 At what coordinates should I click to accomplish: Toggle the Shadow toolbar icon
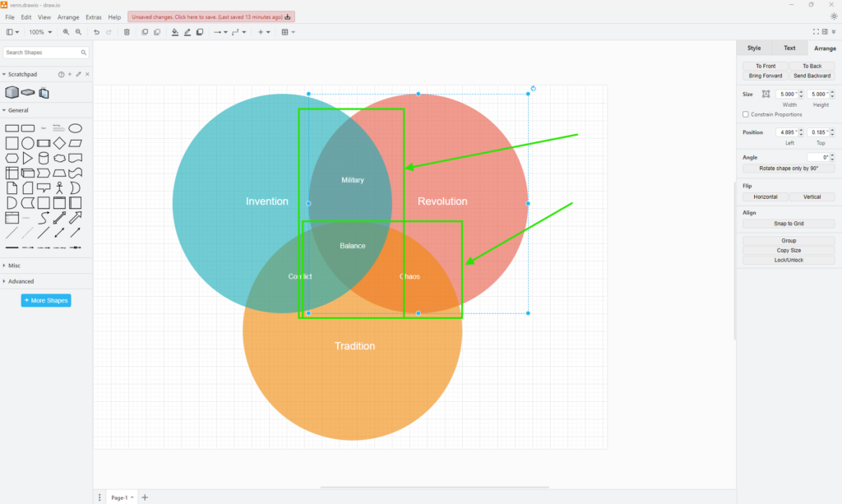pyautogui.click(x=200, y=32)
